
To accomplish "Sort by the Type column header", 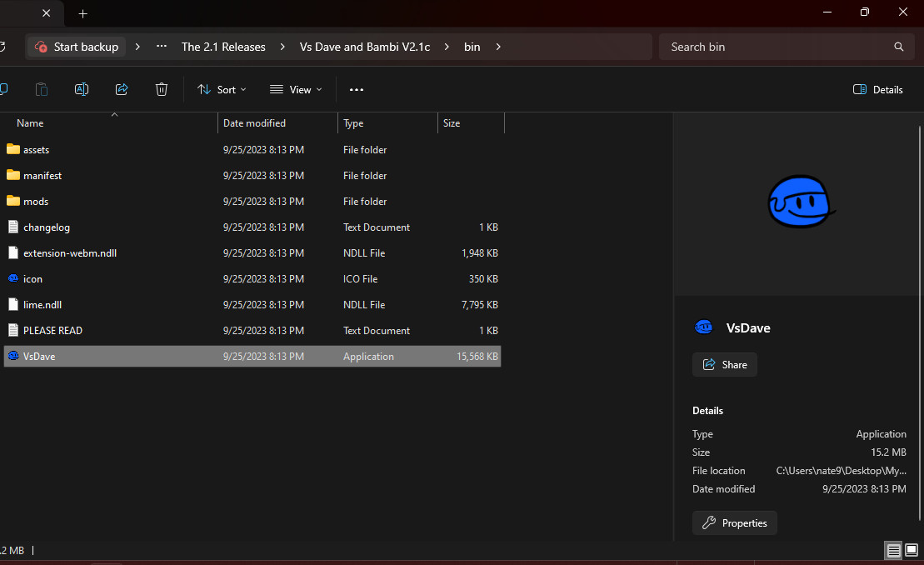I will (x=353, y=123).
